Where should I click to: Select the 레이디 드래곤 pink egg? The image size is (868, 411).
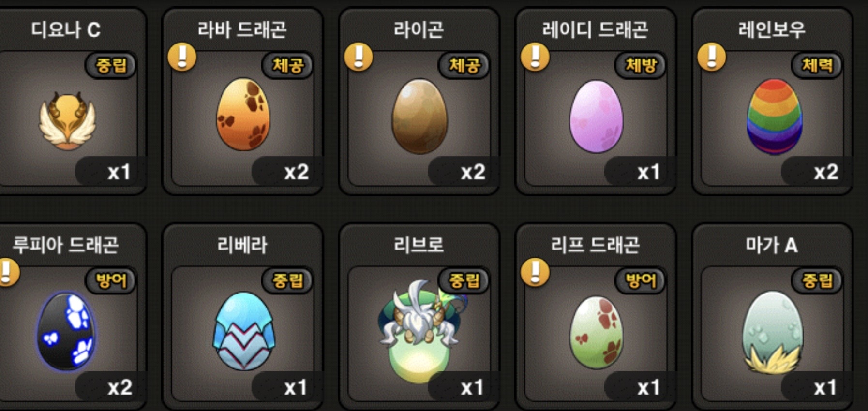click(x=596, y=117)
